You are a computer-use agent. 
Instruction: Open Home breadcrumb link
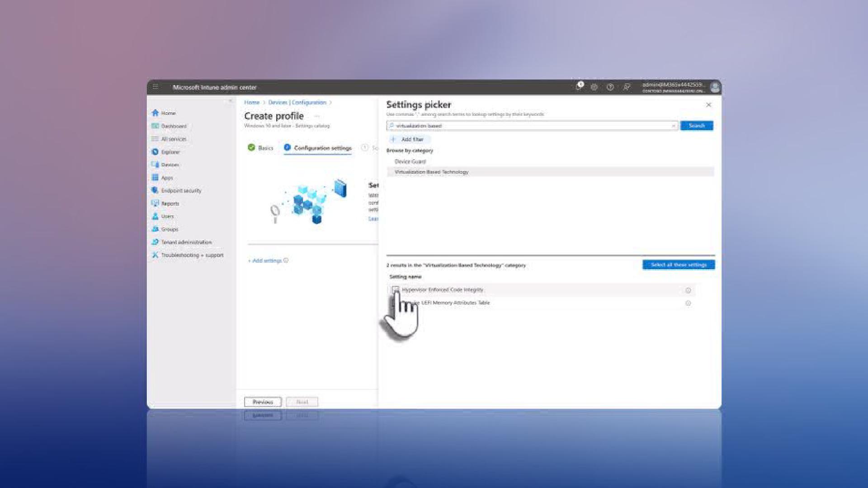[x=252, y=103]
